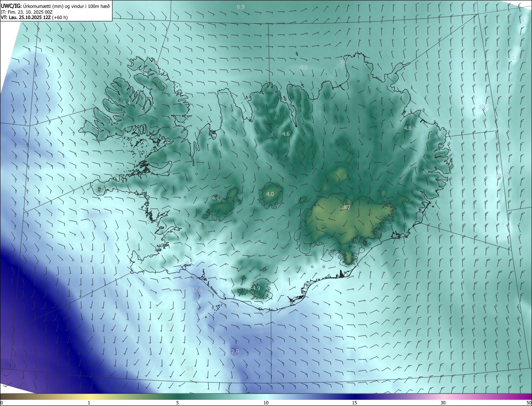Click the 6.2 value on the Snæfellsnes peninsula

pos(99,189)
